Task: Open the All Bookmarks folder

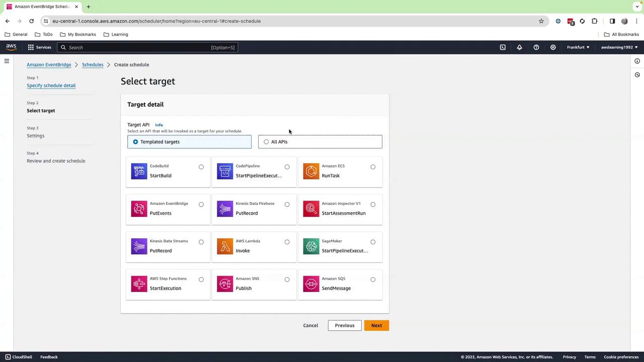Action: click(621, 34)
